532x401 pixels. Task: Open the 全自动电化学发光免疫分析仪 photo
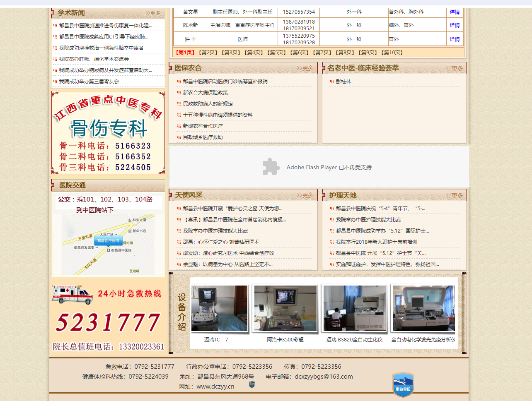423,308
